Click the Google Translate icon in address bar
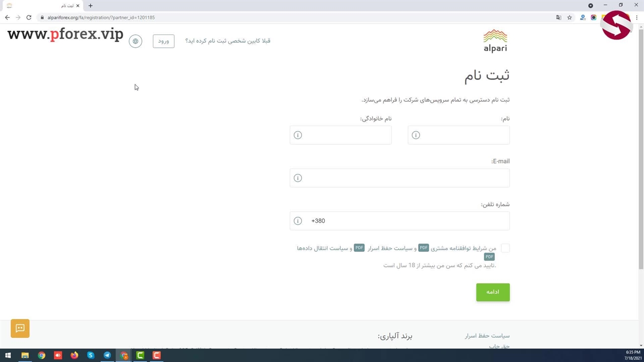The width and height of the screenshot is (644, 362). [x=558, y=18]
